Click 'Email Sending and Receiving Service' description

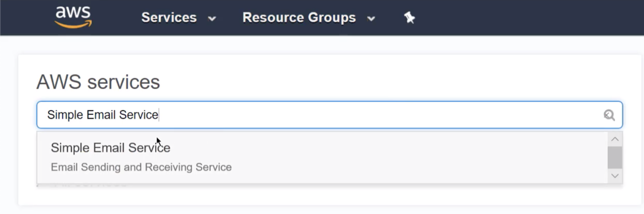[141, 167]
